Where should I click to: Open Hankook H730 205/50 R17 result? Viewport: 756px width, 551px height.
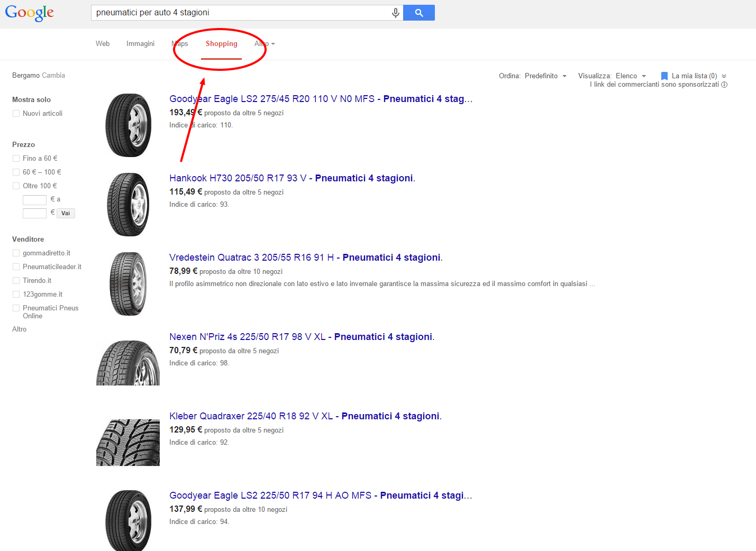(292, 178)
